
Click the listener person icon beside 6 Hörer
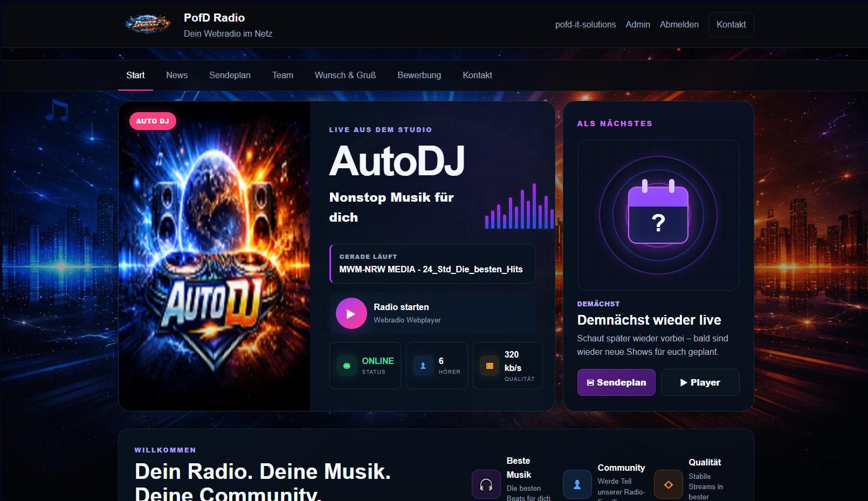click(423, 366)
